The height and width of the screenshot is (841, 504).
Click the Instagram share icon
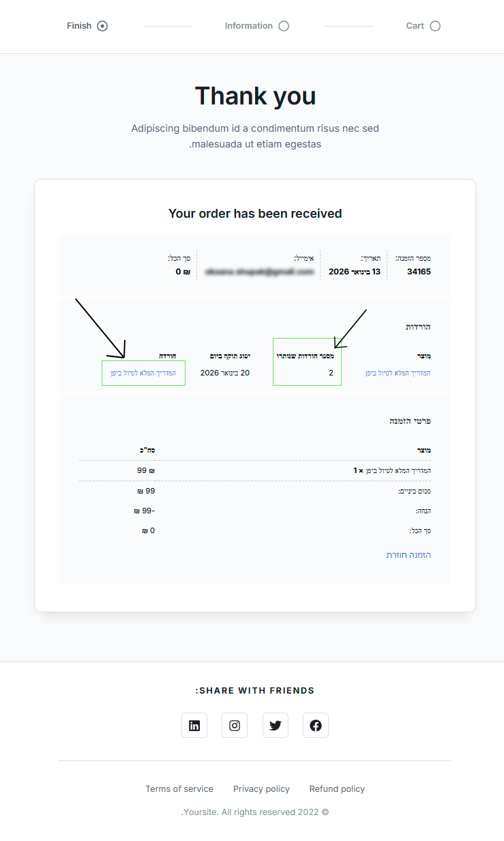(x=235, y=726)
